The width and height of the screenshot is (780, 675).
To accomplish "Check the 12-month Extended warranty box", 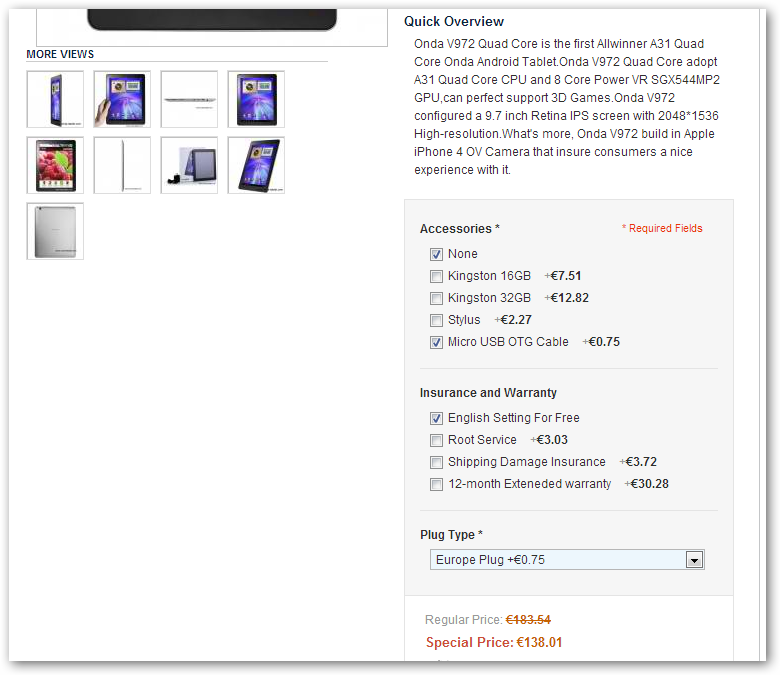I will pyautogui.click(x=436, y=484).
